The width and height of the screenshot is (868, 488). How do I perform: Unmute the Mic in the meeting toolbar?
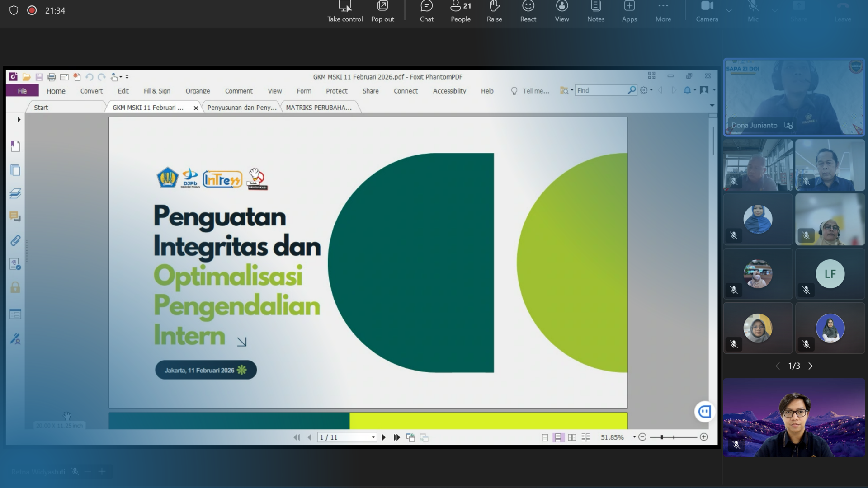(753, 11)
